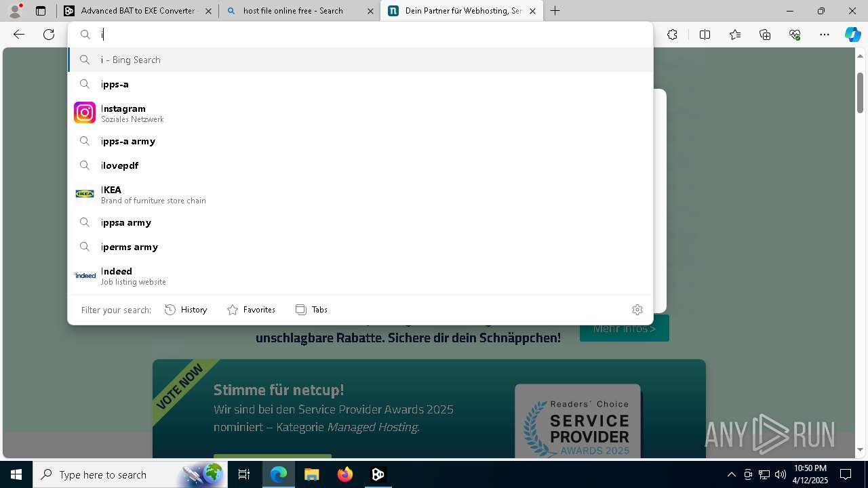This screenshot has height=488, width=868.
Task: Switch to Dein Partner für Webhosting tab
Action: click(x=461, y=11)
